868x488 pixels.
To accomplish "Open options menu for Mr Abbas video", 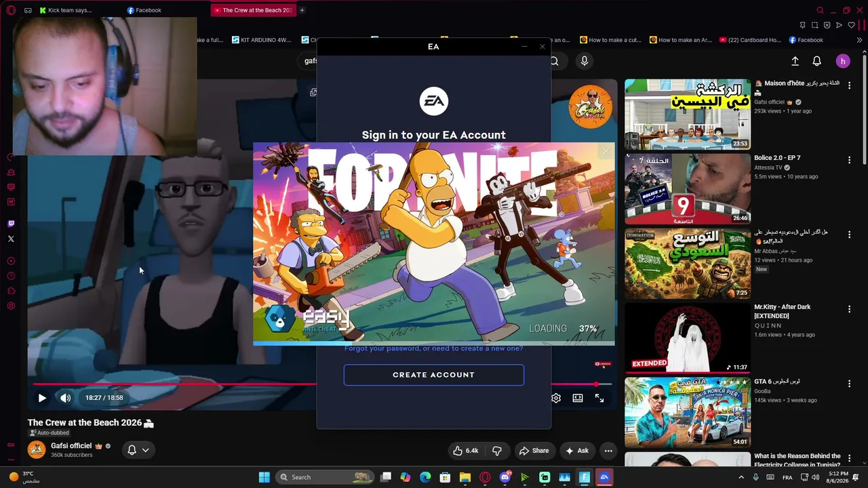I will (849, 235).
